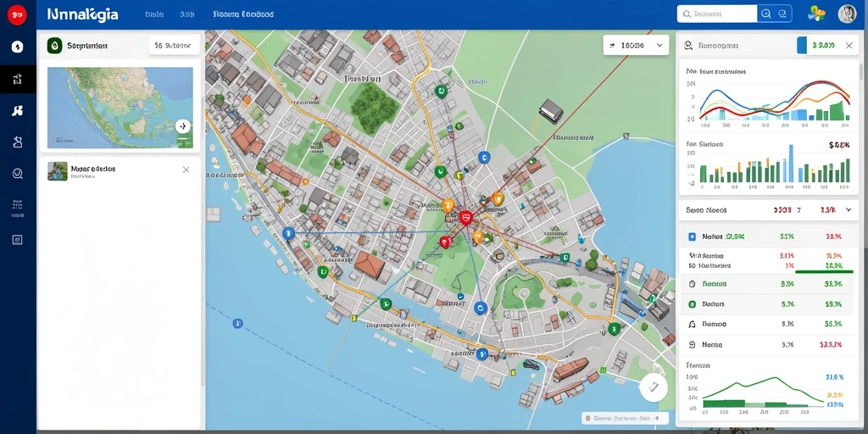Open the magnifier icon in left sidebar
The width and height of the screenshot is (868, 434).
(17, 174)
